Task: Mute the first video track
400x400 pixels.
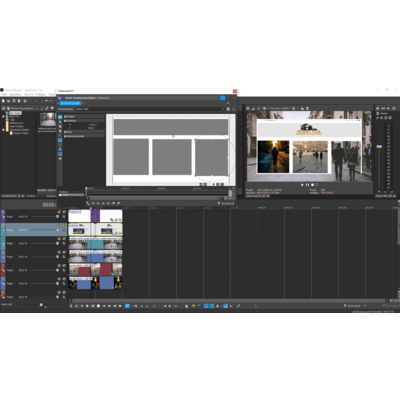Action: pos(59,212)
